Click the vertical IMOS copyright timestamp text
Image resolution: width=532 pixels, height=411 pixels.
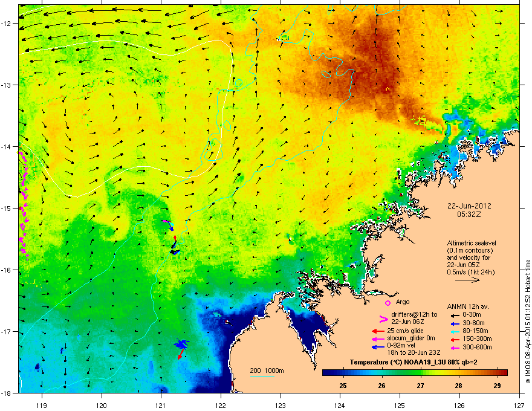528,322
